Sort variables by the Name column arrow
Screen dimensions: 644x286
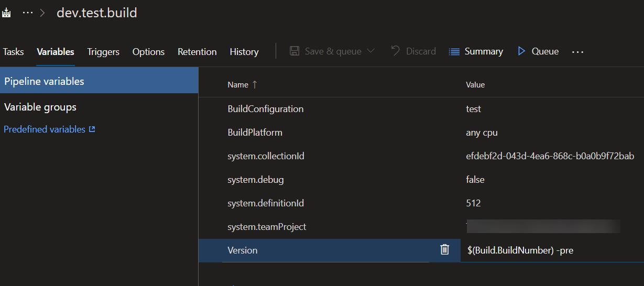[255, 84]
